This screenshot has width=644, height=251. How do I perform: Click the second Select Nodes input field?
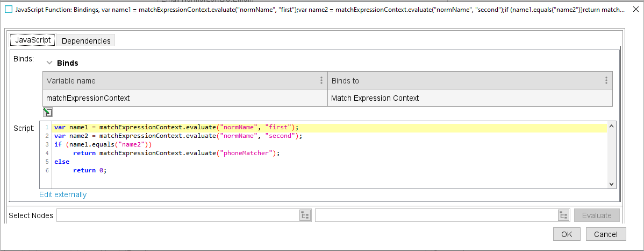(435, 215)
